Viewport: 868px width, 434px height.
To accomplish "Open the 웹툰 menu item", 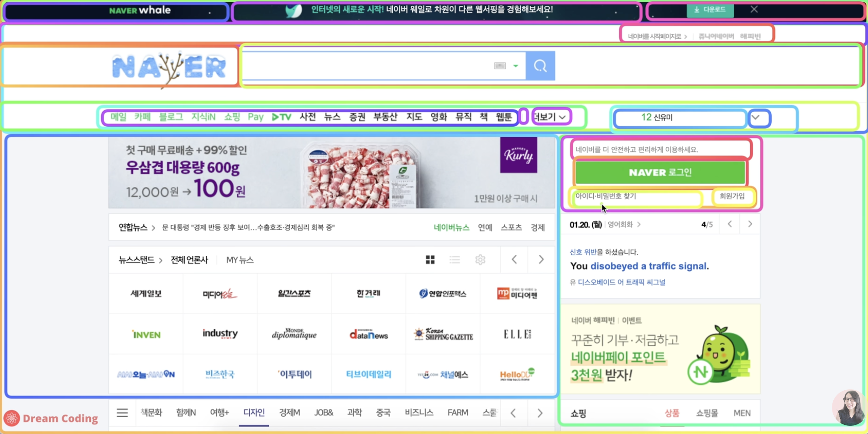I will point(504,117).
